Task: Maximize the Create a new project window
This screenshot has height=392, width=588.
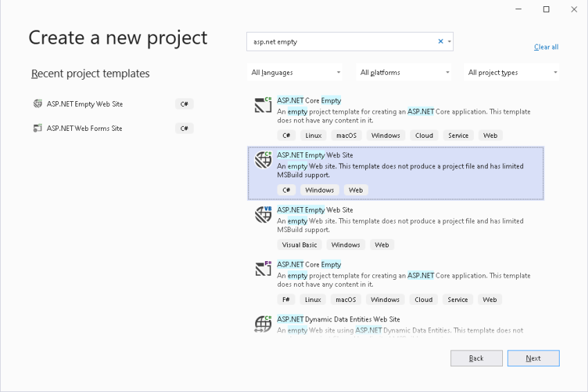Action: 546,10
